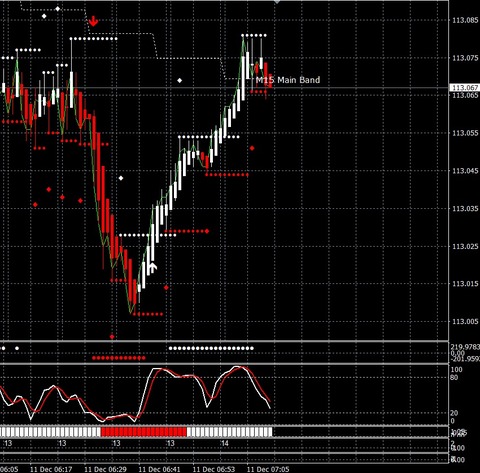Screen dimensions: 480x473
Task: Click the 113.055 price axis label
Action: pyautogui.click(x=465, y=133)
